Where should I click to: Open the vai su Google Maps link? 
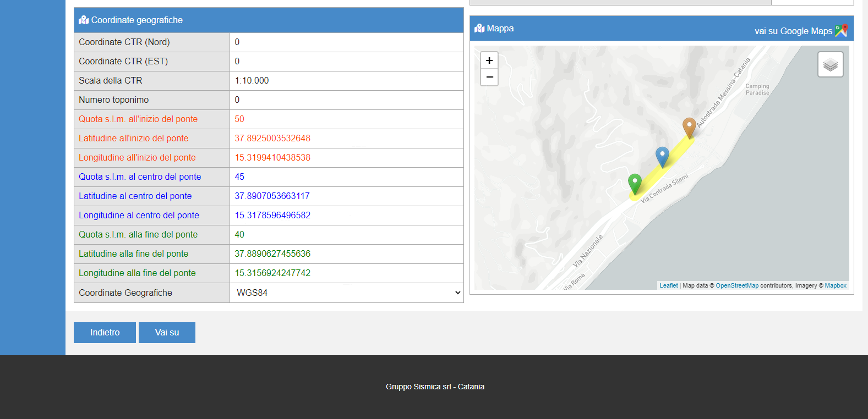pos(793,31)
